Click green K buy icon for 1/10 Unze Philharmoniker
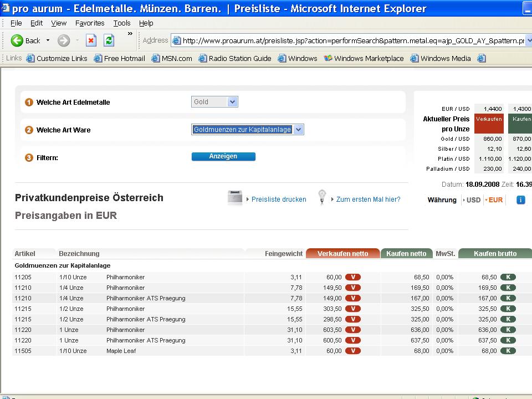Viewport: 532px width, 399px height. click(508, 277)
